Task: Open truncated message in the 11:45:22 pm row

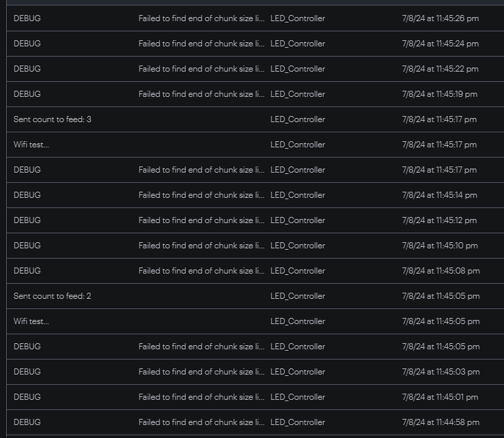Action: point(201,69)
